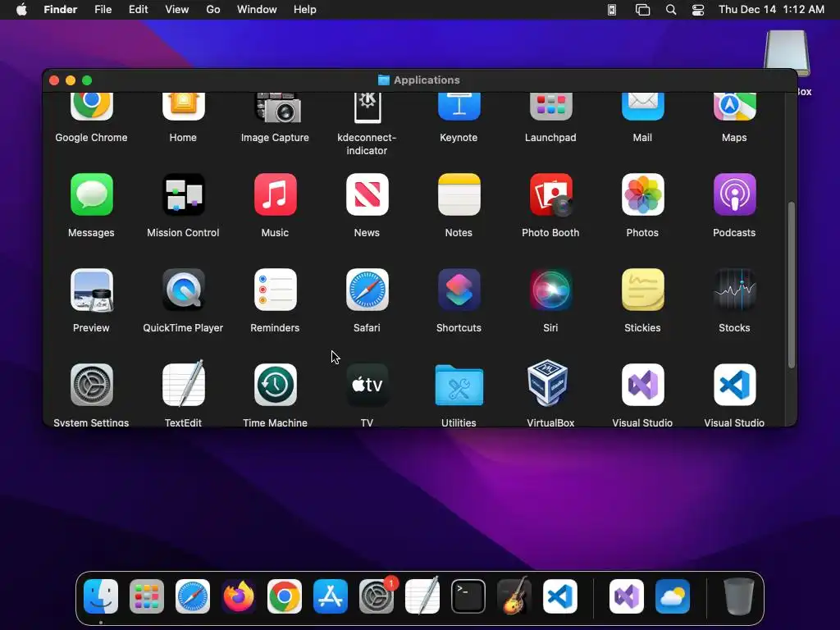
Task: Select the News app icon
Action: (x=367, y=194)
